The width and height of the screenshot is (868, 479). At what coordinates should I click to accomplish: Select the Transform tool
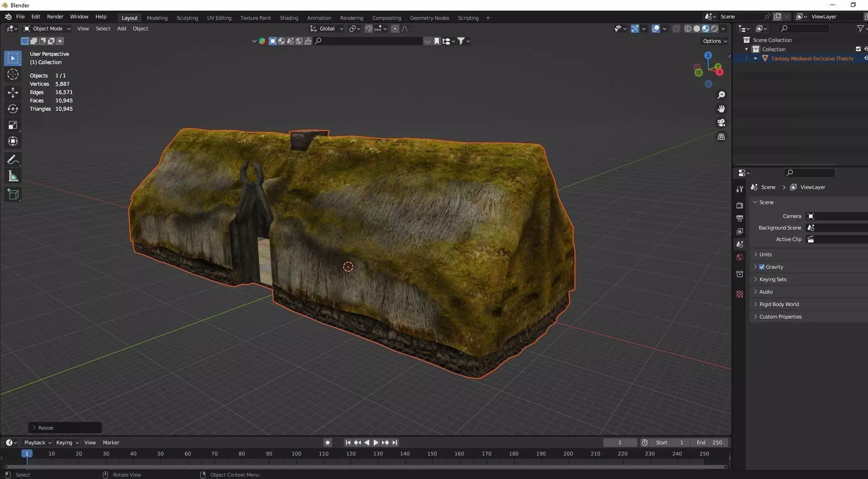click(13, 141)
